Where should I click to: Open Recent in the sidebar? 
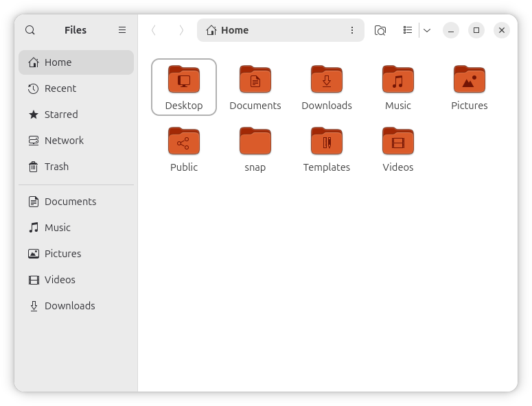(x=76, y=88)
